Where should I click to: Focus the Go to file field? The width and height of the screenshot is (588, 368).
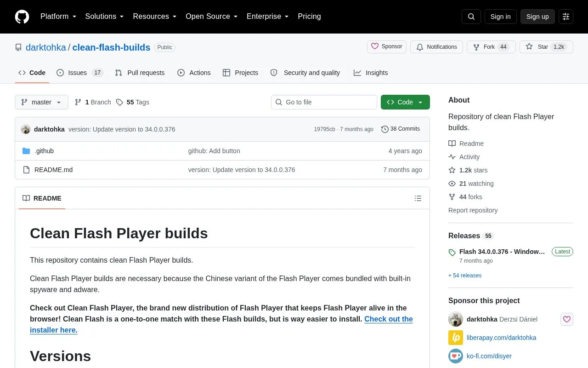pos(324,102)
